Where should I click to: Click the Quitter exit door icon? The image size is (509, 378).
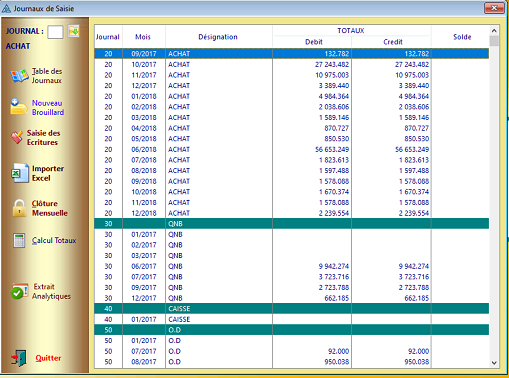click(19, 358)
